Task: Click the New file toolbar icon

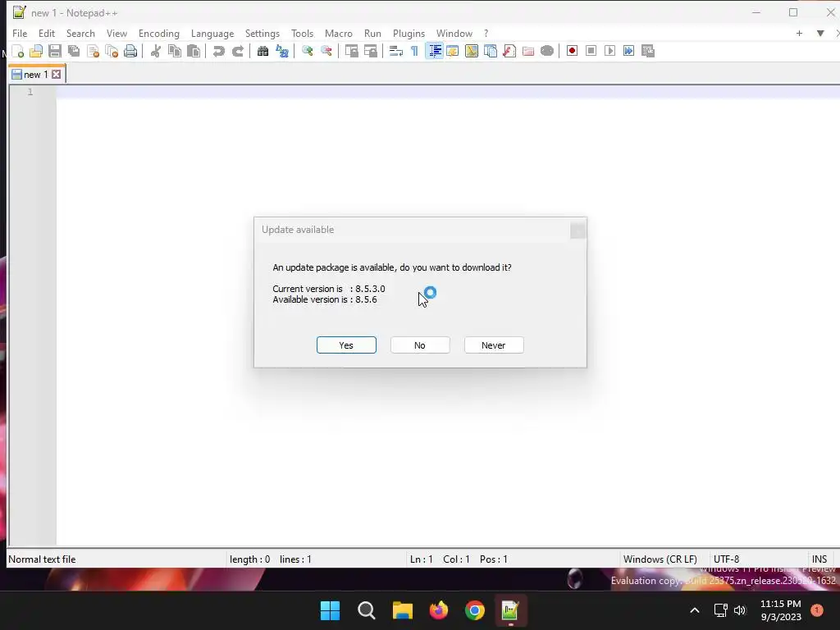Action: click(18, 51)
